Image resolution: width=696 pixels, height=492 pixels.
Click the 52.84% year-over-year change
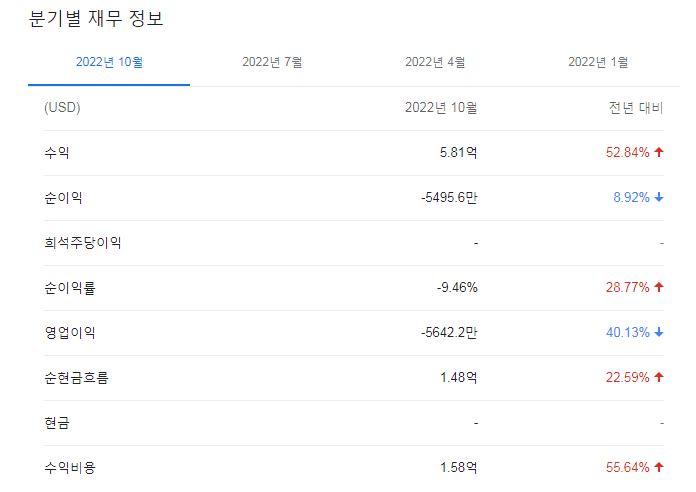(628, 153)
